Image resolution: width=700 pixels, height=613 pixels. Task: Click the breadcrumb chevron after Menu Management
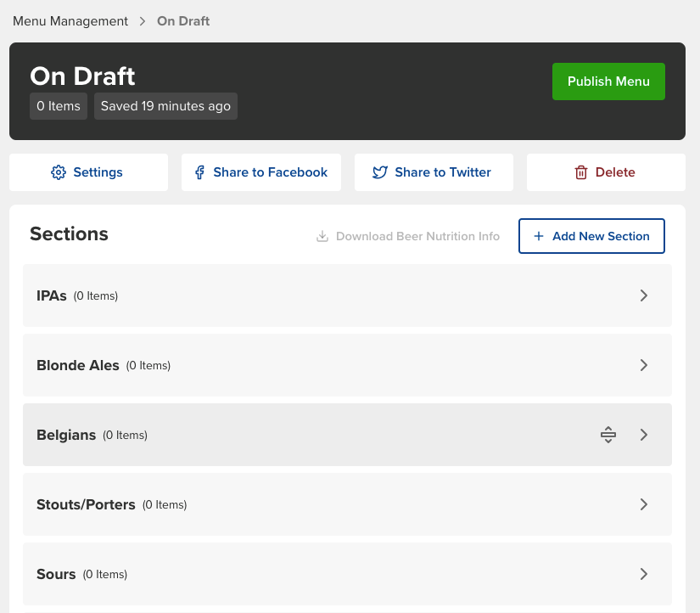pos(143,21)
